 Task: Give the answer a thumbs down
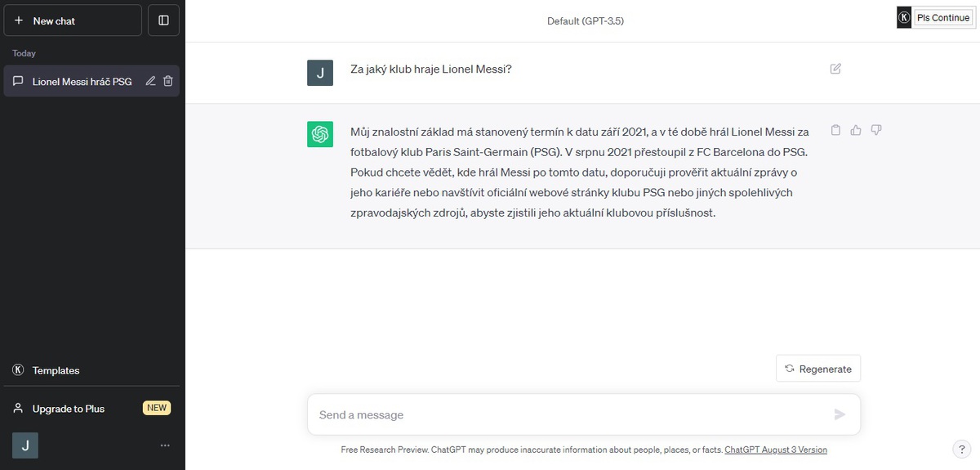pos(876,130)
